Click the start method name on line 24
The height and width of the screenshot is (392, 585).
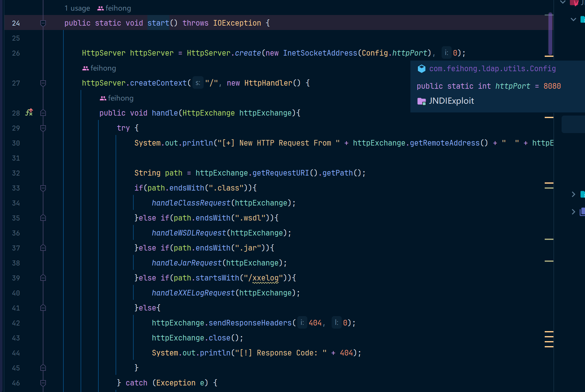(158, 23)
